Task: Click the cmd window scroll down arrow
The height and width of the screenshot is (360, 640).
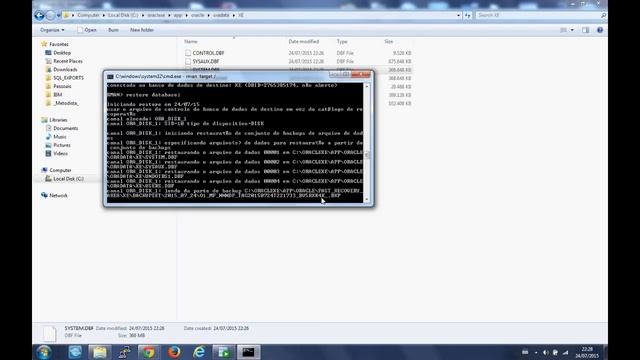Action: click(x=367, y=199)
